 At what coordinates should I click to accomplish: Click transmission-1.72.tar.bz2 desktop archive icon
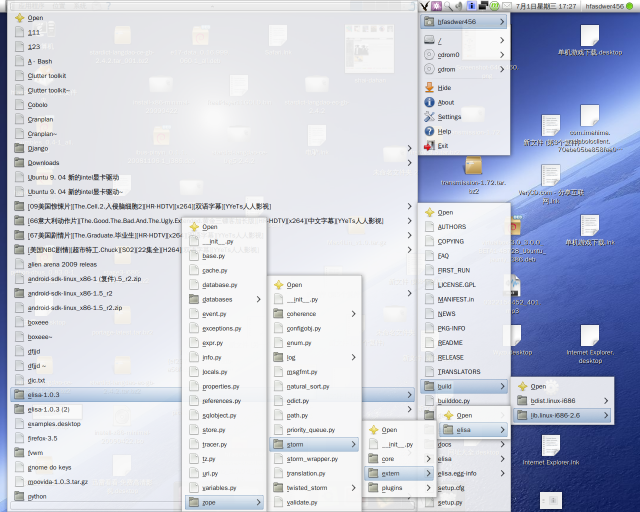[x=473, y=166]
